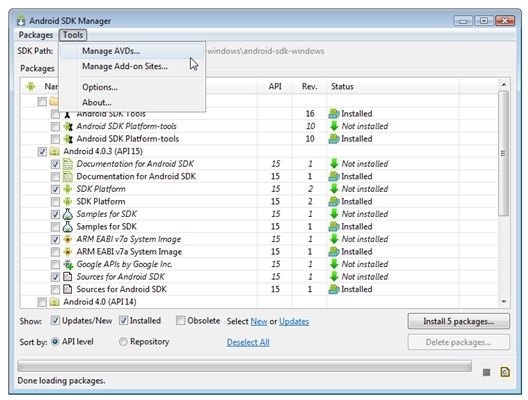Viewport: 528px width, 400px height.
Task: Click Installed status icon for Android SDK Tools
Action: [x=334, y=114]
